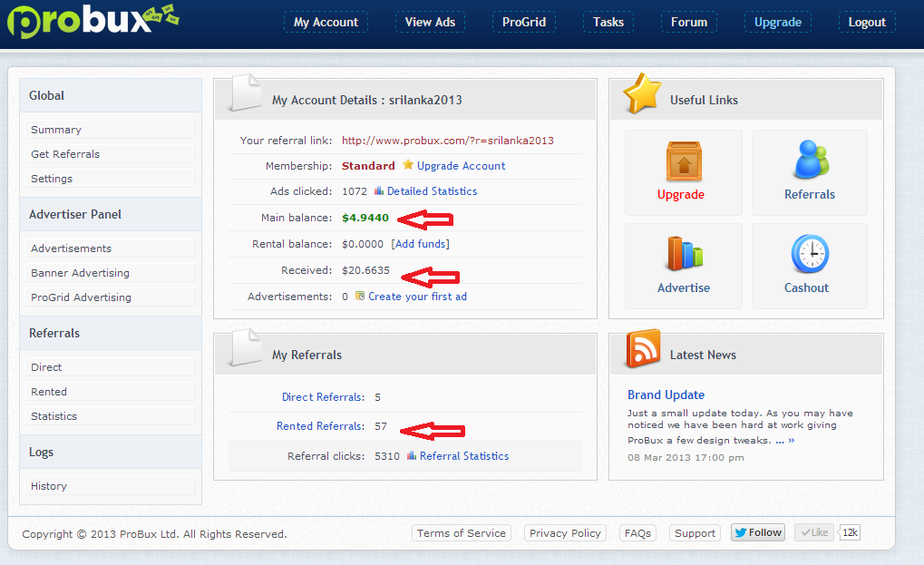Open Brand Update news headline

[666, 395]
